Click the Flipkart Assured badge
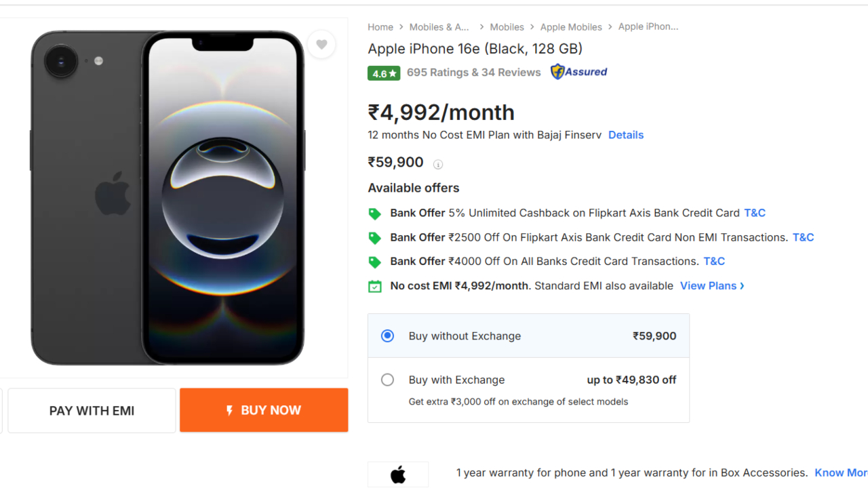The height and width of the screenshot is (488, 868). (x=578, y=72)
